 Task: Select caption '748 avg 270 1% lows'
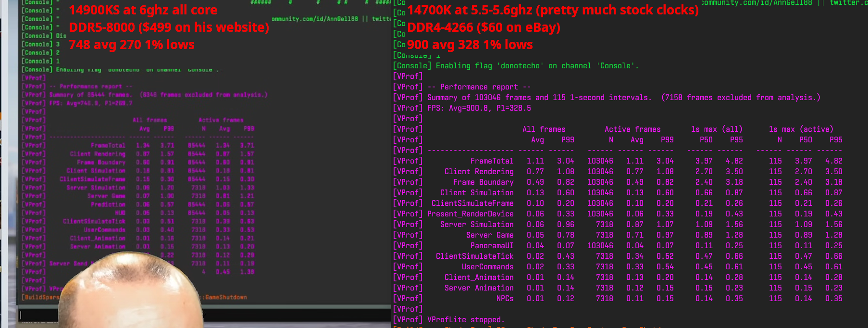click(x=131, y=45)
